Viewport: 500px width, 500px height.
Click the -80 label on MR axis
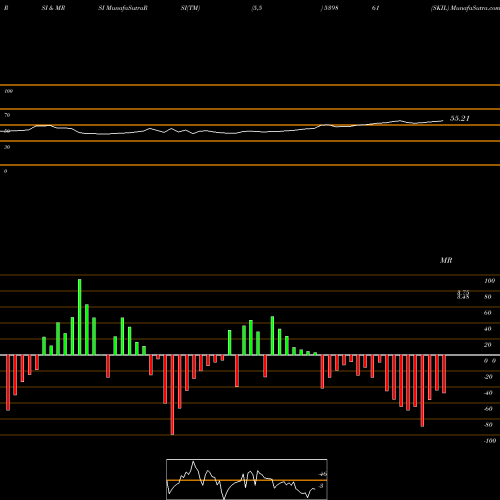(x=488, y=425)
